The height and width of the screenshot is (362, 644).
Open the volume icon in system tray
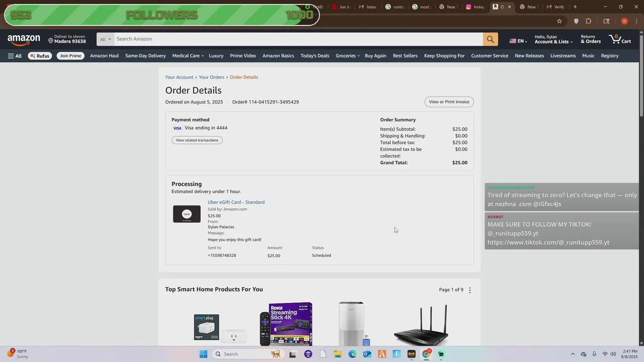coord(613,354)
